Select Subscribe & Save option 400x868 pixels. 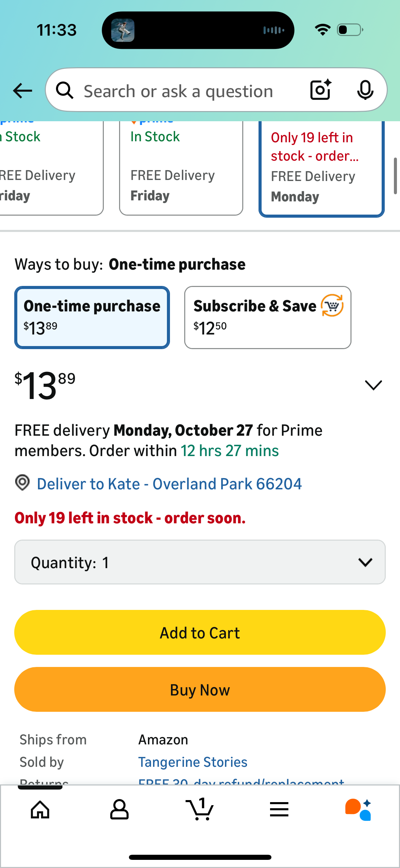(268, 318)
